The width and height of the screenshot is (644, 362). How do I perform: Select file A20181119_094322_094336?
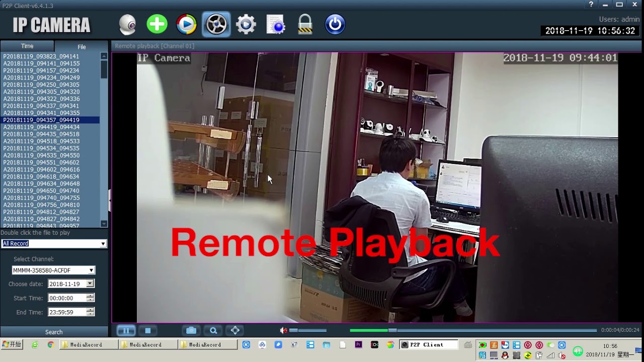pyautogui.click(x=50, y=99)
